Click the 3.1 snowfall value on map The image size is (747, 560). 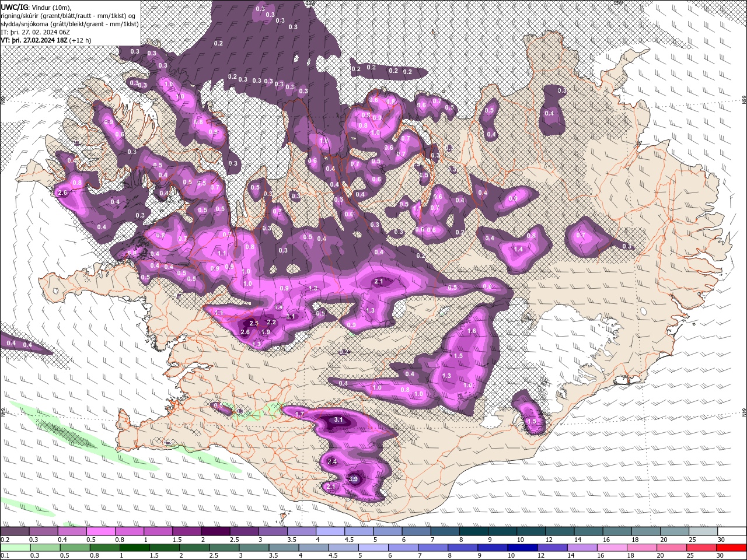338,420
